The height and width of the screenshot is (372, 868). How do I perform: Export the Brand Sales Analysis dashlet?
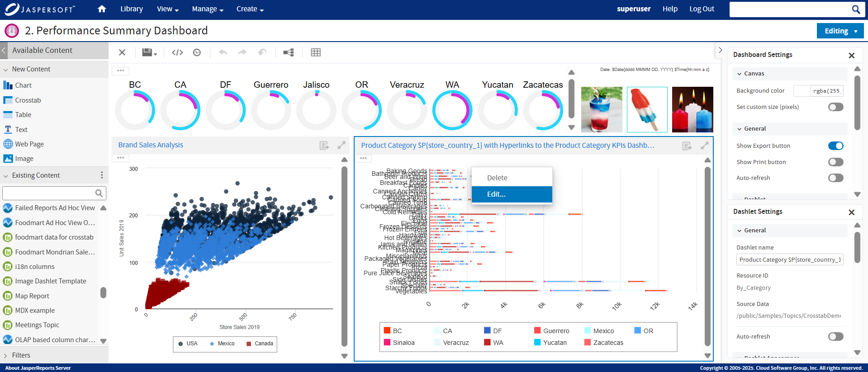324,146
